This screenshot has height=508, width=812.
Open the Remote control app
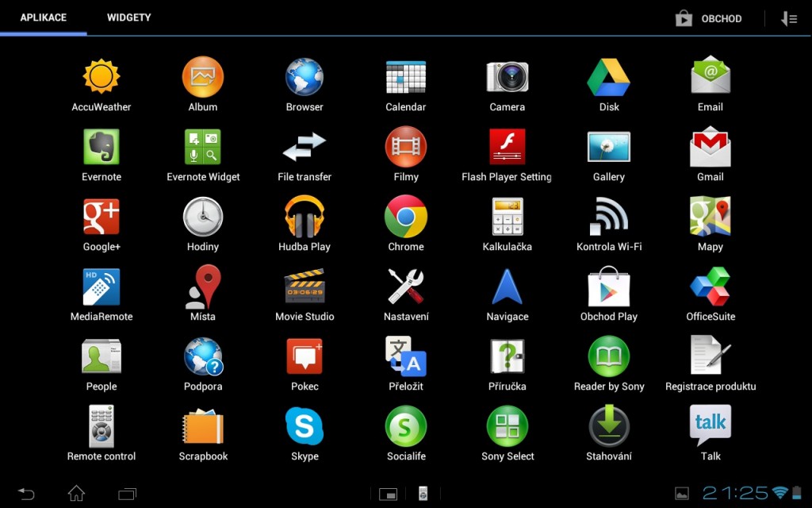click(x=101, y=426)
